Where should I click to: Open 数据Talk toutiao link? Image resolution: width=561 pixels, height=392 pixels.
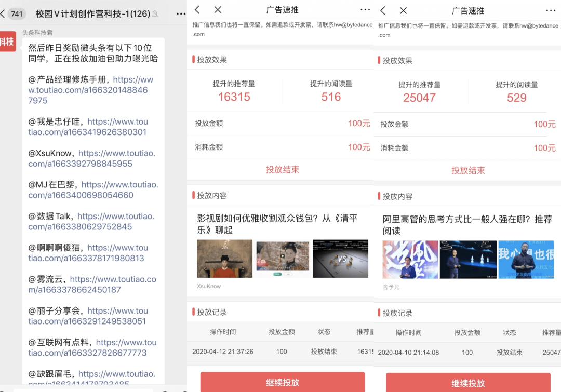[91, 221]
